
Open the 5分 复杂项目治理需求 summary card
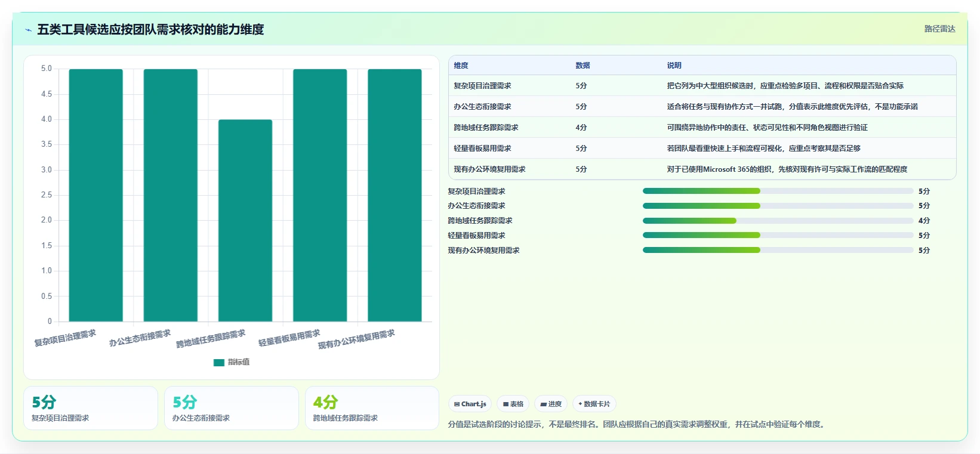[x=91, y=408]
